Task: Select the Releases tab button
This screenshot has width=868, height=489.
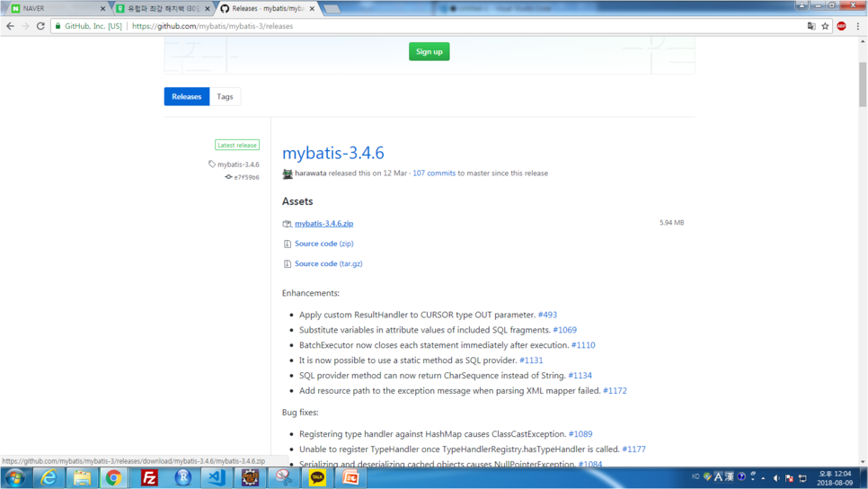Action: point(187,96)
